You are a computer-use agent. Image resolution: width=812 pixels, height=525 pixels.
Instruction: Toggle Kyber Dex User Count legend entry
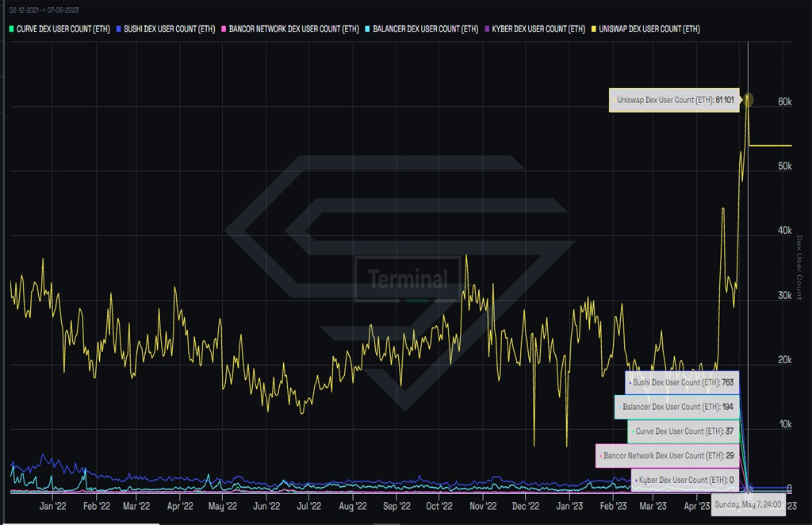click(535, 29)
